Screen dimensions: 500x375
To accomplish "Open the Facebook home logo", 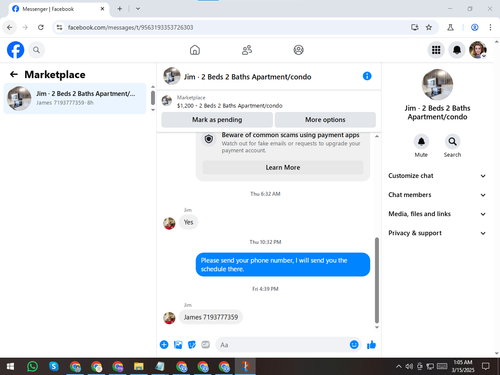I will [15, 50].
